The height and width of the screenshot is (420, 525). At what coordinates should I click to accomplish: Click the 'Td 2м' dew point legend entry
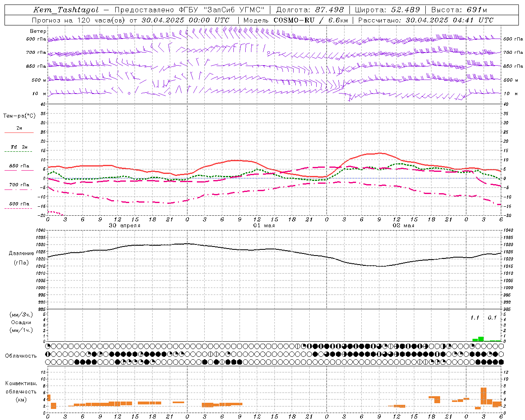pos(19,147)
